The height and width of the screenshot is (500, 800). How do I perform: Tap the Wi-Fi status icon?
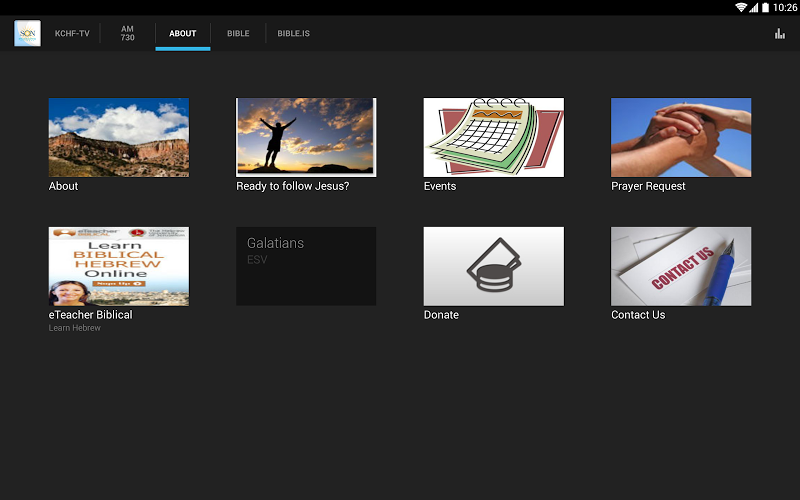coord(741,7)
